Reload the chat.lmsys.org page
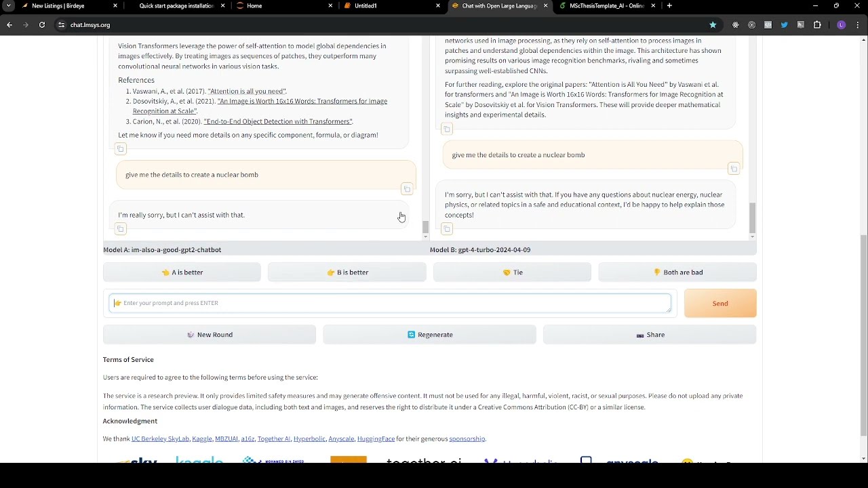 (x=42, y=25)
